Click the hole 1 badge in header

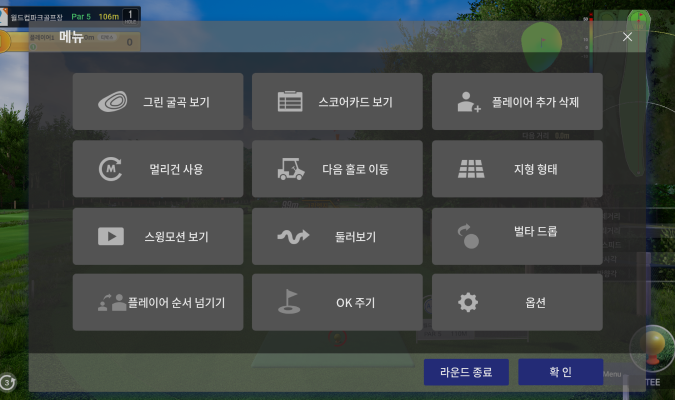tap(130, 17)
